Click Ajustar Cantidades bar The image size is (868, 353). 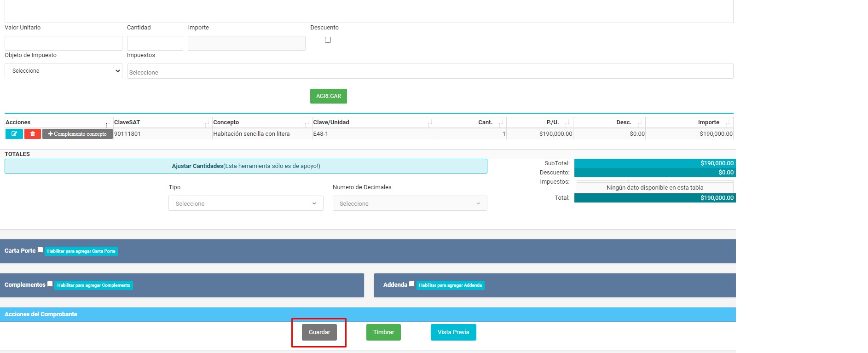pos(246,166)
